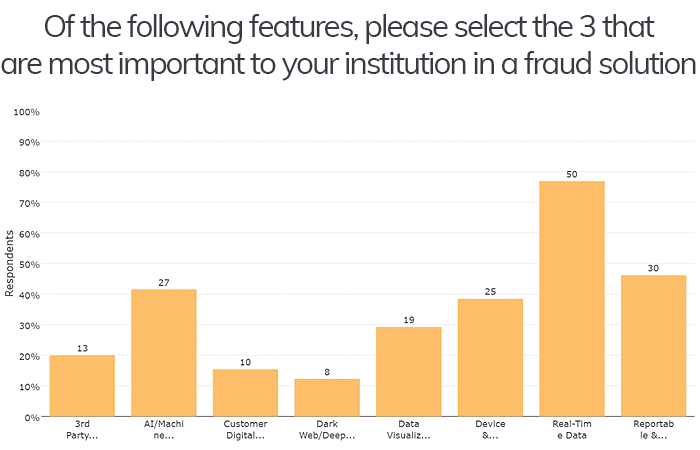This screenshot has height=450, width=700.
Task: Click the Device & bar labeled 25
Action: coord(490,358)
